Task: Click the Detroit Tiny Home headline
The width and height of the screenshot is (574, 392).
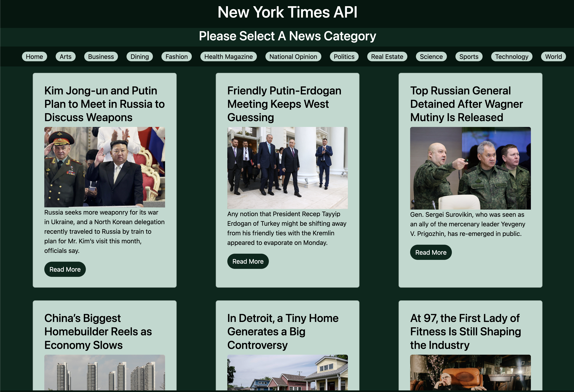Action: point(283,331)
